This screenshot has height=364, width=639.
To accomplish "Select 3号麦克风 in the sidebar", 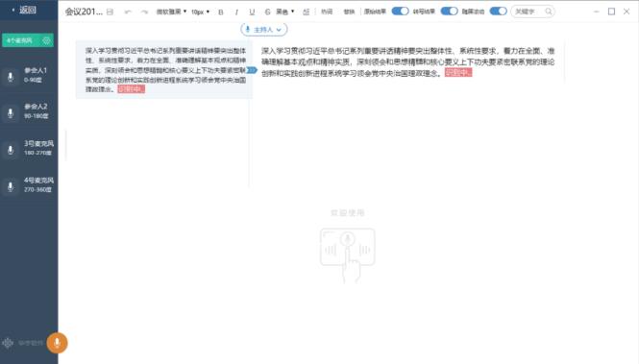I will point(29,148).
